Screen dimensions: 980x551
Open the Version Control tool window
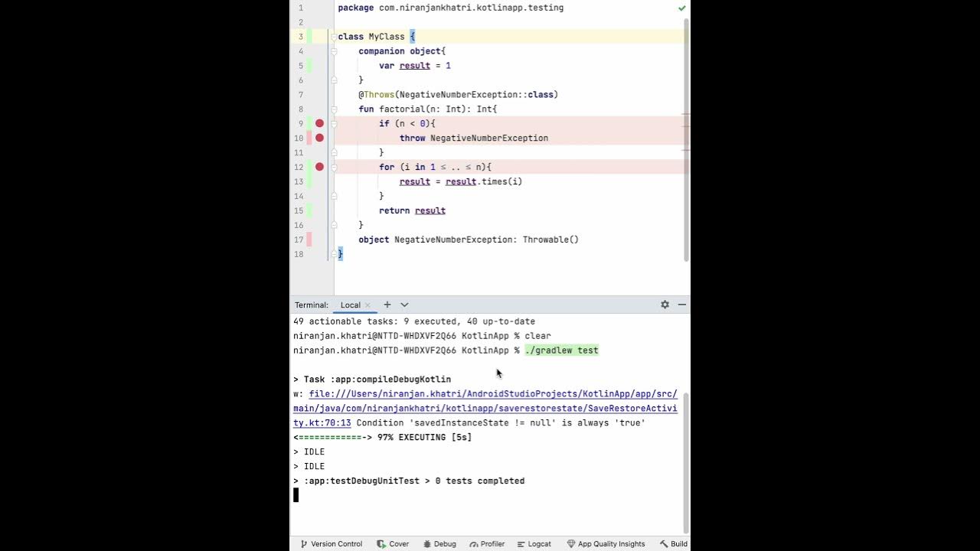pos(331,544)
